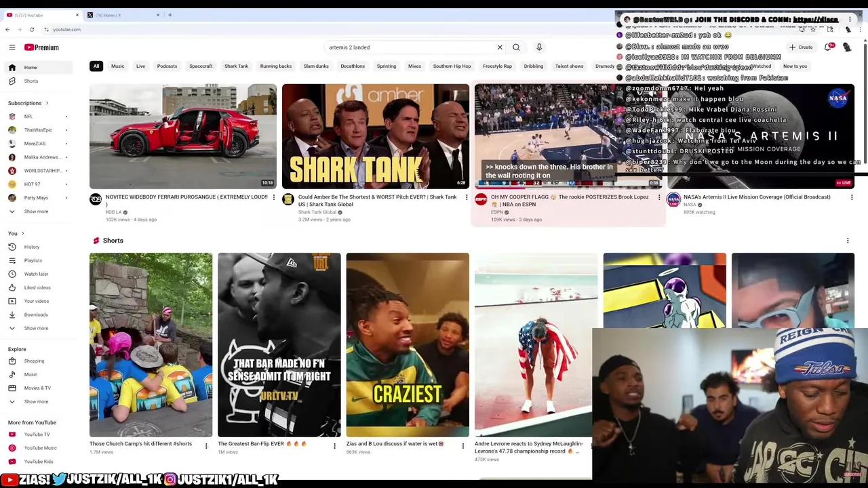Image resolution: width=868 pixels, height=488 pixels.
Task: Open the CRAZIEST Zias and B Lou short
Action: (408, 345)
